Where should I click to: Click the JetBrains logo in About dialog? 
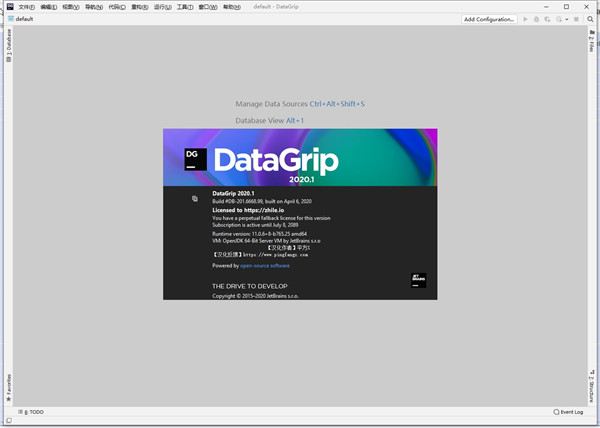[418, 280]
